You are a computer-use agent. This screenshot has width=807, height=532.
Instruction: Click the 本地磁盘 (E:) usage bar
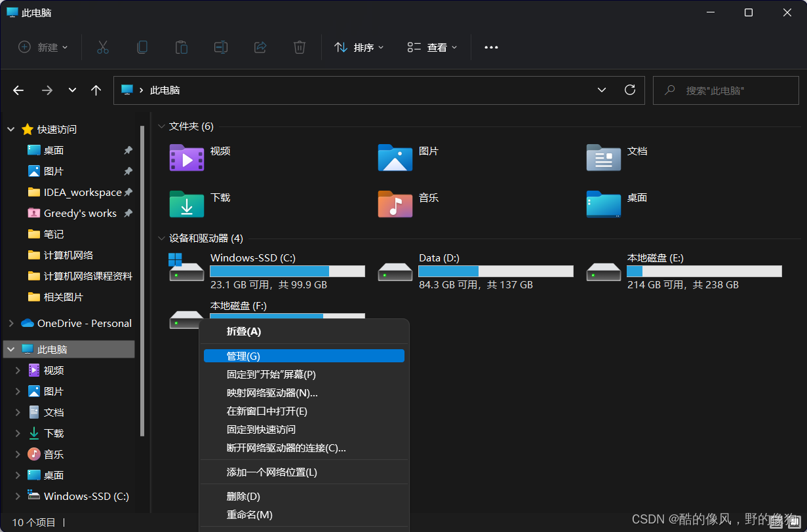click(704, 271)
